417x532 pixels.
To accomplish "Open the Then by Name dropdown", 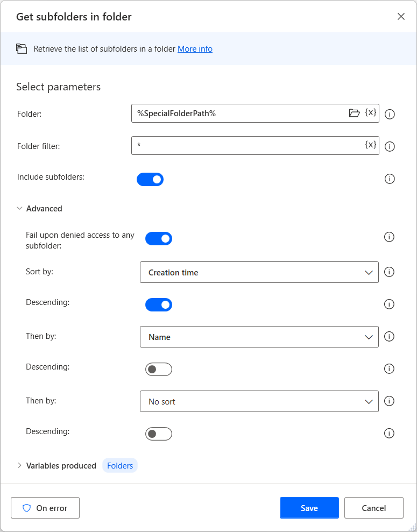I will pos(259,337).
